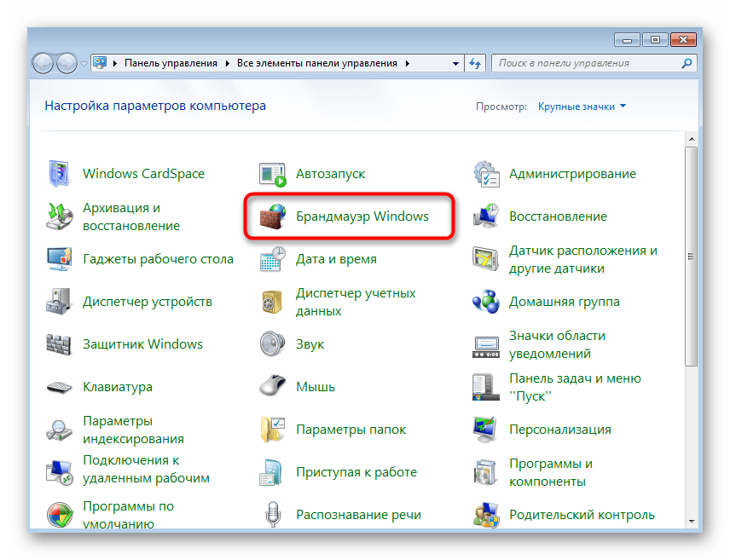Click the Диспетчер устройств icon

point(61,302)
